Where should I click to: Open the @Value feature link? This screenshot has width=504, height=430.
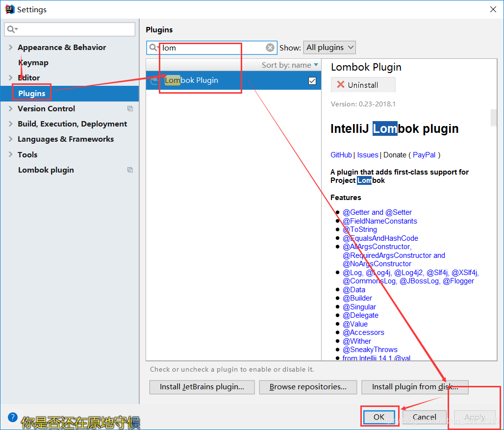click(355, 324)
